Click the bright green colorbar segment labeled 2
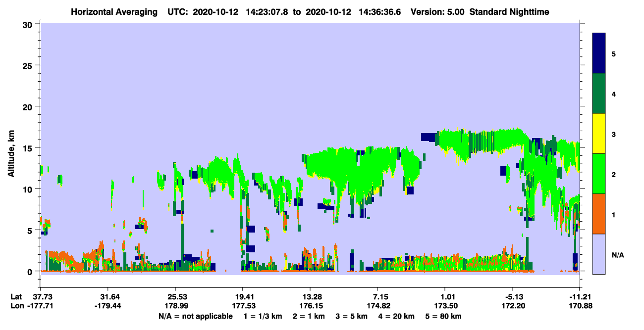This screenshot has width=644, height=330. [599, 174]
